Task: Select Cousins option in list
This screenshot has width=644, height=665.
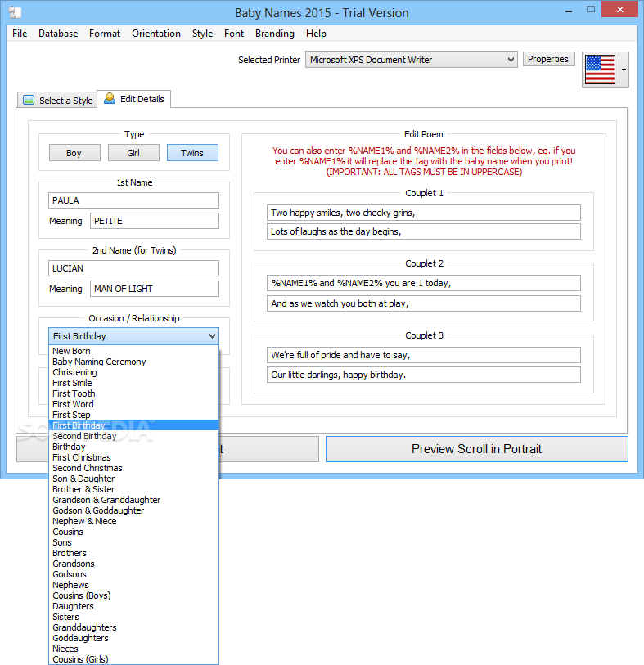Action: [133, 532]
